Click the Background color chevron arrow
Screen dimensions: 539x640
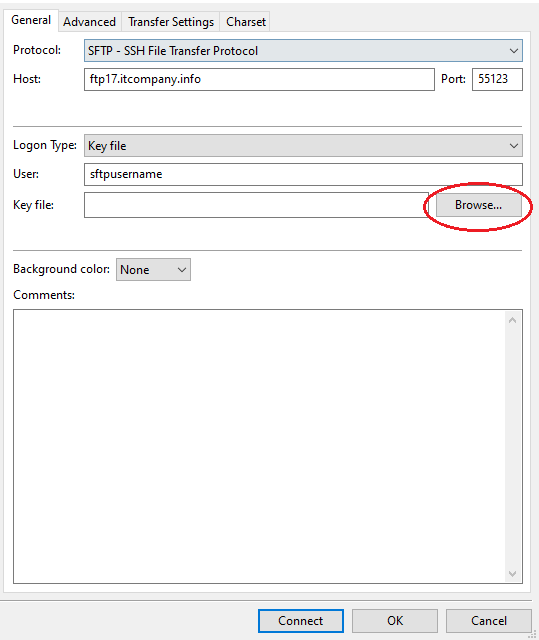click(x=182, y=270)
